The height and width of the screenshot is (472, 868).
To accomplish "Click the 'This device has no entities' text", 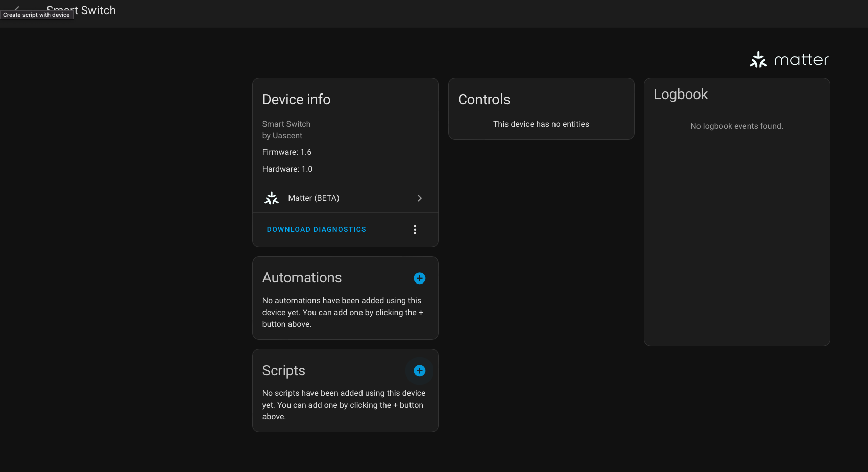I will coord(541,124).
